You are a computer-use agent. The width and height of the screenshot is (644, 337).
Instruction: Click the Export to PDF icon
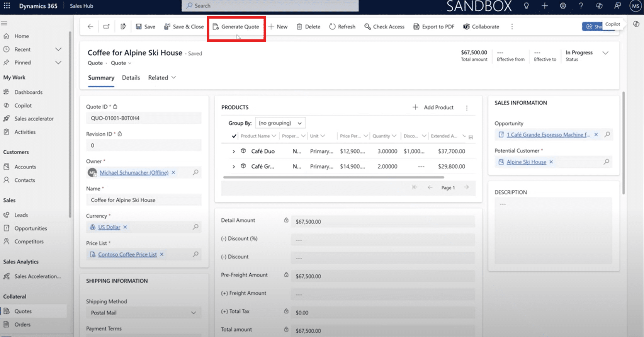(x=416, y=27)
